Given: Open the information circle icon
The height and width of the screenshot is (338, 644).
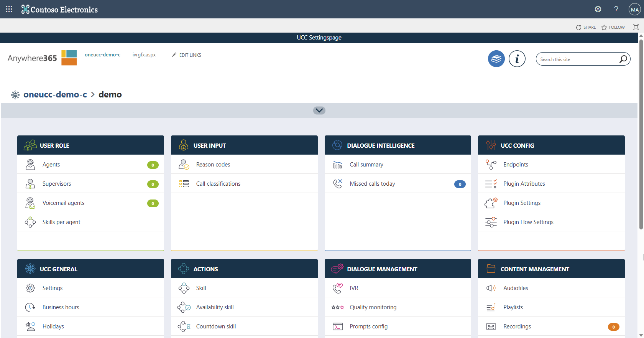Looking at the screenshot, I should point(517,59).
